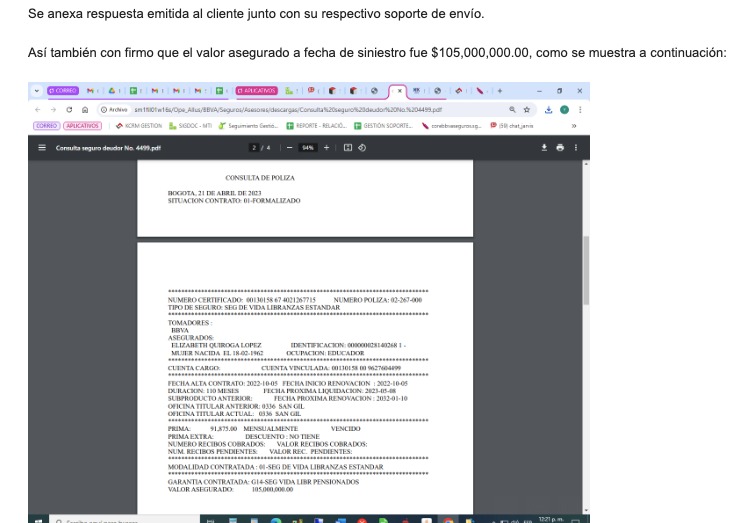Rotate the PDF counterclockwise
742x523 pixels.
click(x=362, y=148)
